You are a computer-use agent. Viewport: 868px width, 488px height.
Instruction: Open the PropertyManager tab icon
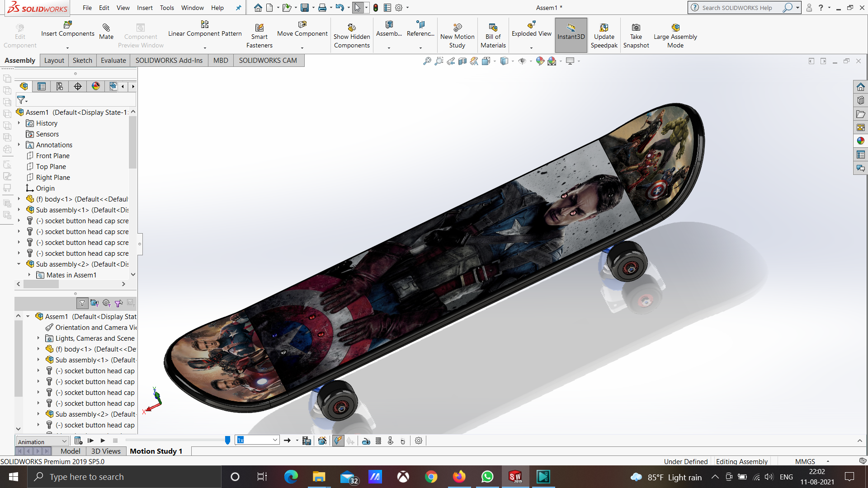click(42, 86)
